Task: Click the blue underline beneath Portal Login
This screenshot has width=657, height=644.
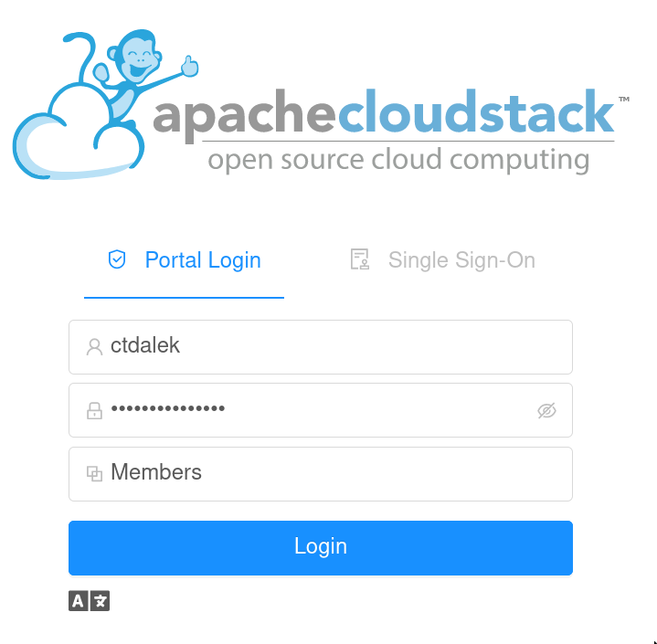Action: (x=185, y=298)
